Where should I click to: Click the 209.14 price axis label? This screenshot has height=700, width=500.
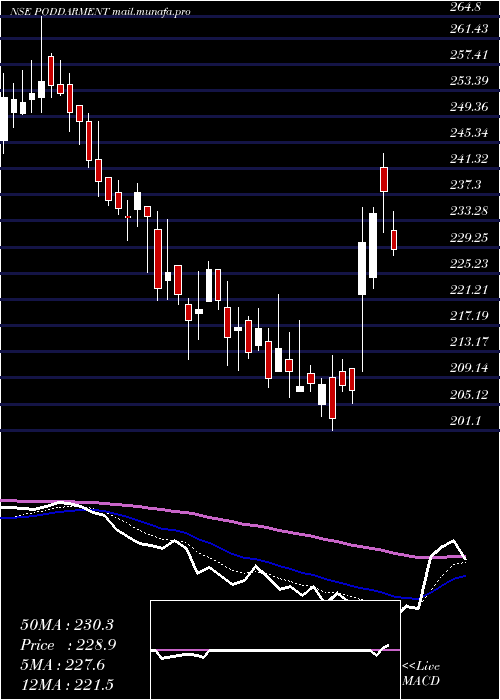[471, 369]
